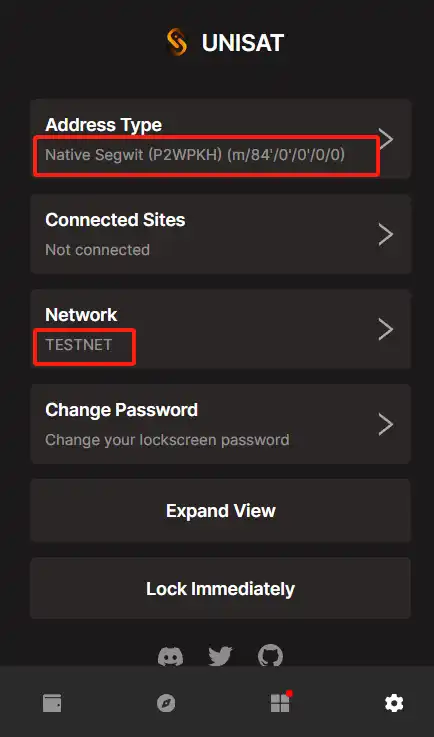This screenshot has width=434, height=737.
Task: Expand Network chevron arrow
Action: coord(386,329)
